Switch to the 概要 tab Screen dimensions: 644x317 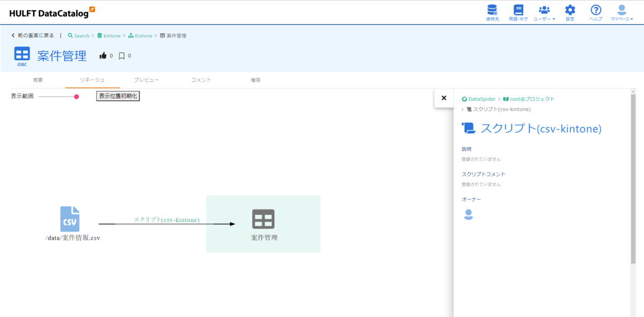point(38,80)
